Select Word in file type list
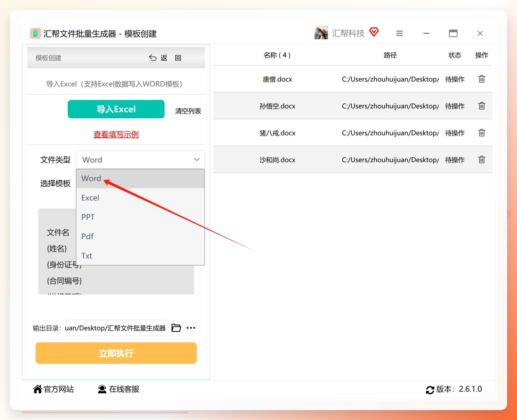 coord(140,178)
